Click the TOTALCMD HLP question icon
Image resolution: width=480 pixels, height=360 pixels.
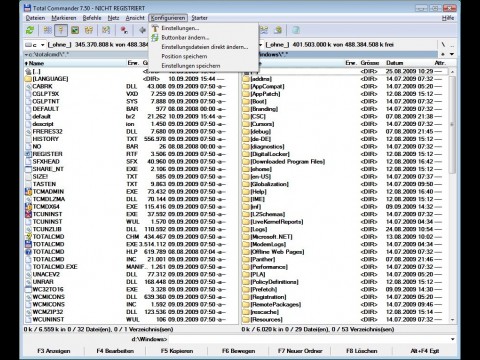tap(28, 252)
